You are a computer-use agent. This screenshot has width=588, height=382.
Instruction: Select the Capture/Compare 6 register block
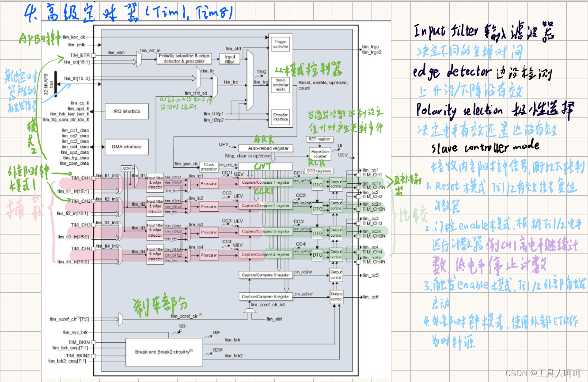(x=266, y=296)
